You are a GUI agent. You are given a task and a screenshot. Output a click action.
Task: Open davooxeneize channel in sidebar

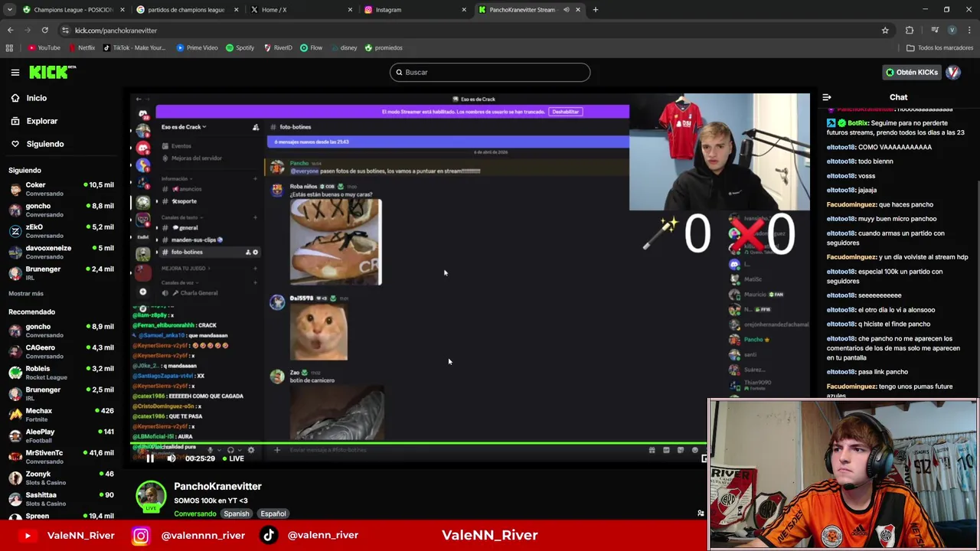[x=61, y=253]
